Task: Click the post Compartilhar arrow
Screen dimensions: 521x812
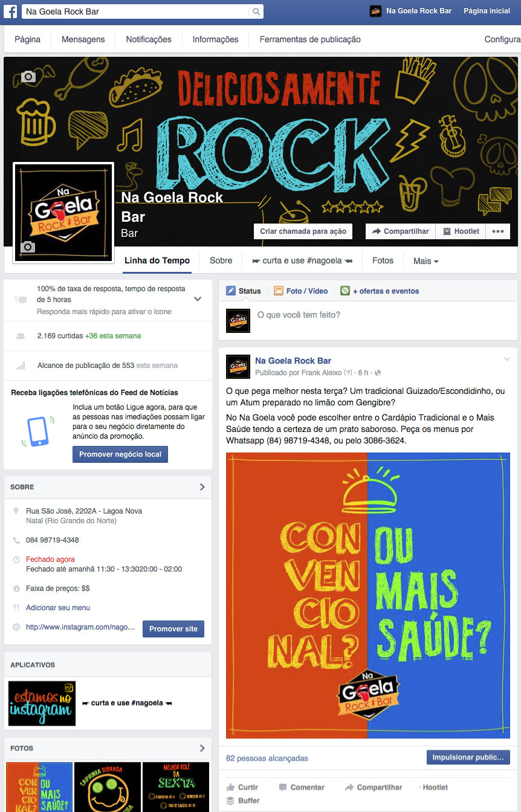Action: 349,787
